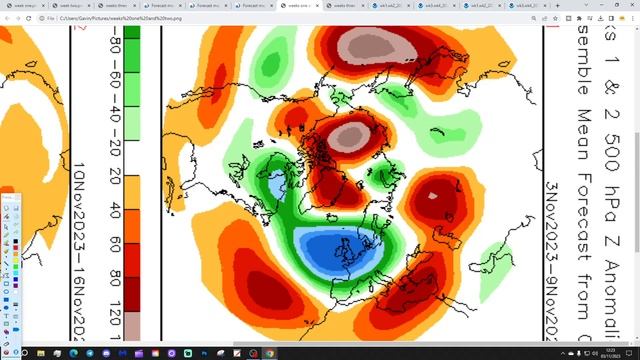Open the Chrome three-dot menu
640x360 pixels.
[x=633, y=18]
